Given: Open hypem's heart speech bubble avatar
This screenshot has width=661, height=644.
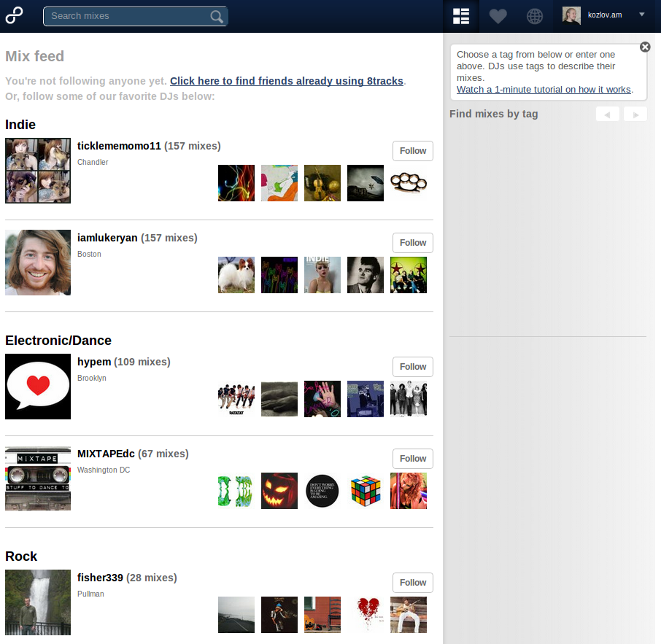Looking at the screenshot, I should pyautogui.click(x=38, y=387).
